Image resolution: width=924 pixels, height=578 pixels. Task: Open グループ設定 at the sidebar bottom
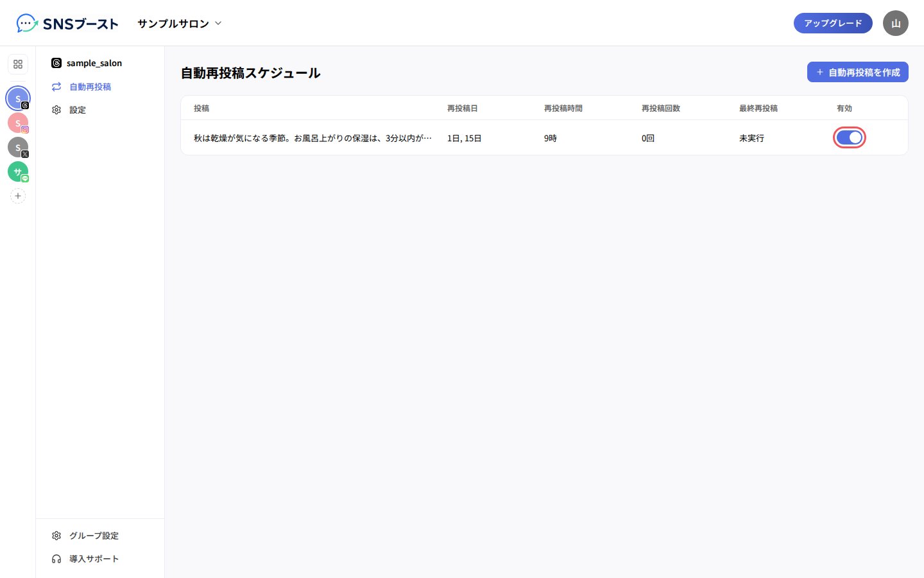pyautogui.click(x=85, y=536)
